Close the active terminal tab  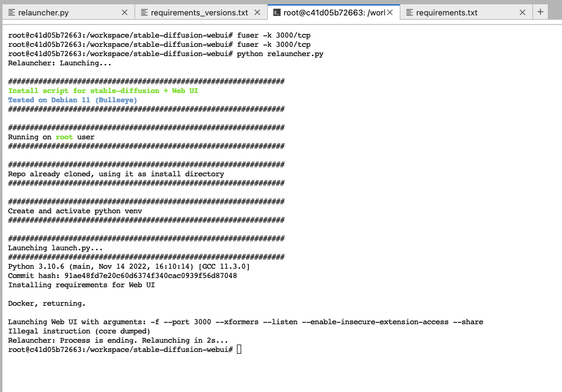coord(389,12)
